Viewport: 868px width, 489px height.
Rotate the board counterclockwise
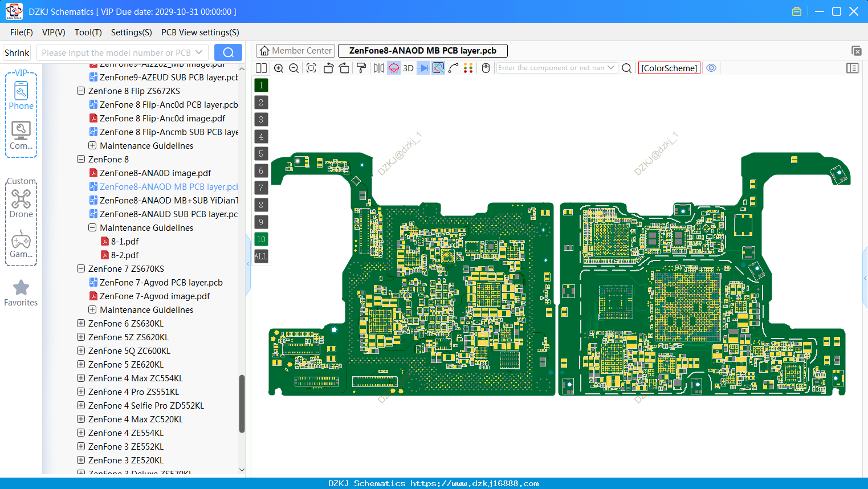[x=328, y=68]
